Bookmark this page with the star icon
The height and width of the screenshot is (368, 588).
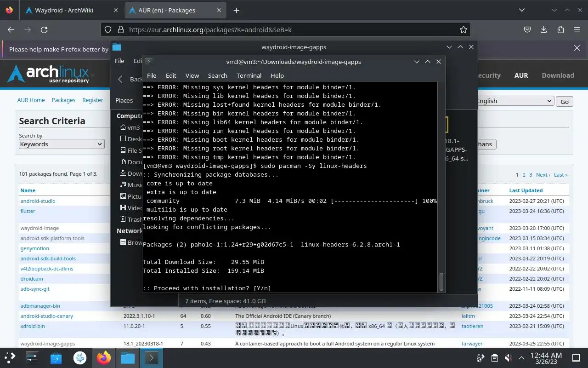coord(464,29)
